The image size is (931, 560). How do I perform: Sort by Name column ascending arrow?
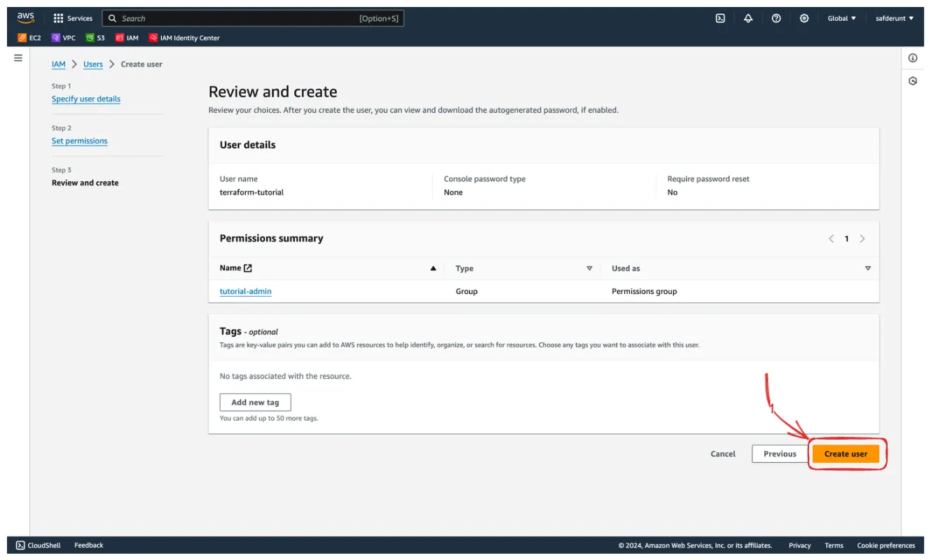pos(433,268)
